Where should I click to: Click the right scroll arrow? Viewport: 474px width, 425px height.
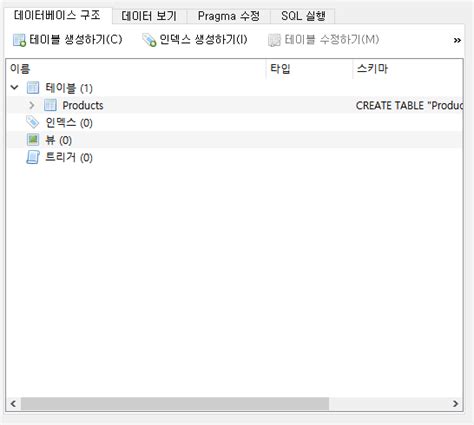point(455,404)
